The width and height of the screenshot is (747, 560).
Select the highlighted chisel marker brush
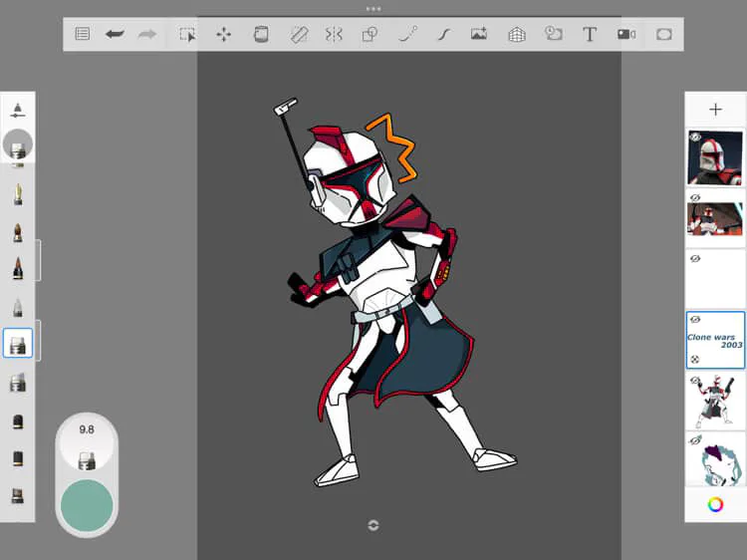click(18, 343)
